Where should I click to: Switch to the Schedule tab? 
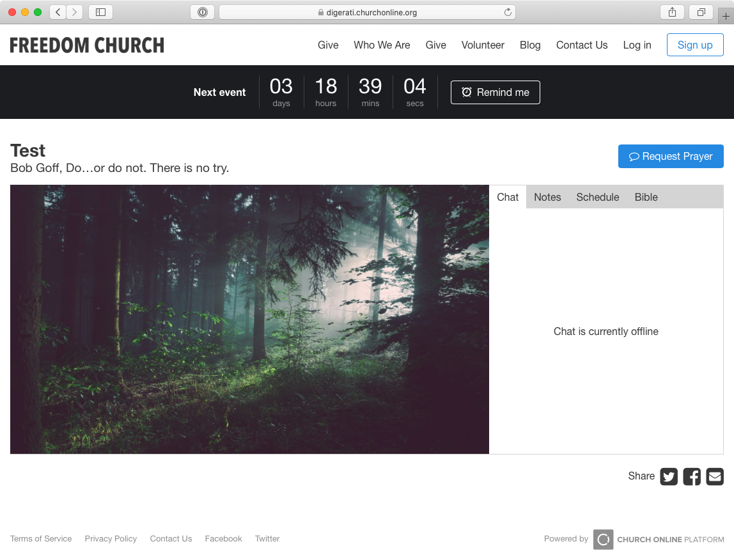pyautogui.click(x=598, y=197)
